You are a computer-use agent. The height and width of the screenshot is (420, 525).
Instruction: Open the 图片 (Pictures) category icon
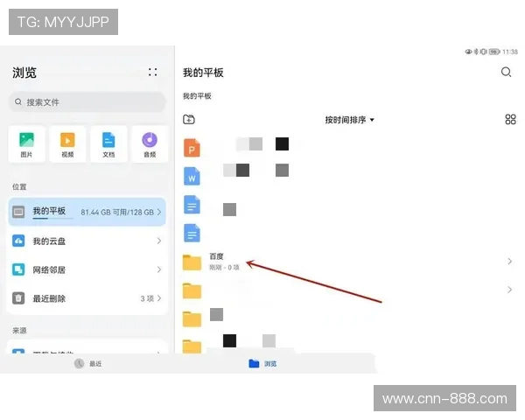coord(27,143)
